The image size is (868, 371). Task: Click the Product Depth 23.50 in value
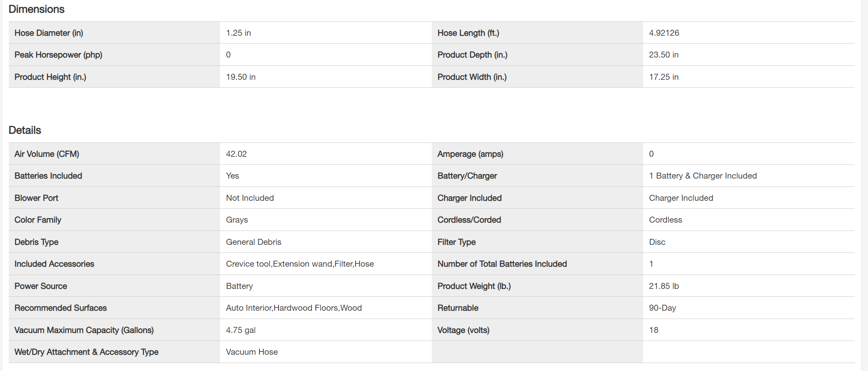tap(663, 55)
